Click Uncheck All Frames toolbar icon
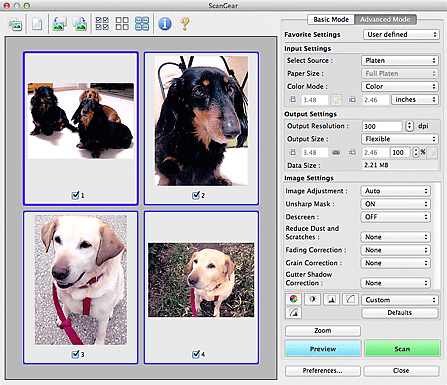Image resolution: width=447 pixels, height=385 pixels. pos(122,24)
